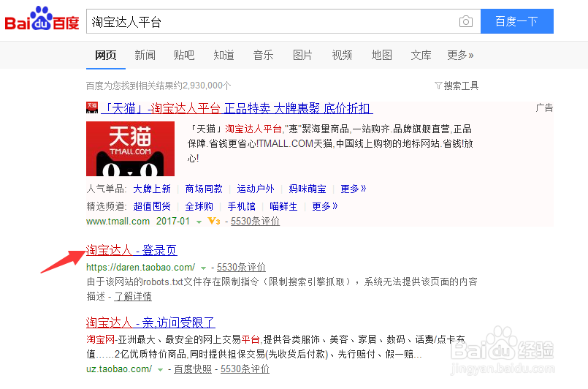The image size is (588, 389).
Task: Open the 商场同款 link
Action: click(x=204, y=189)
